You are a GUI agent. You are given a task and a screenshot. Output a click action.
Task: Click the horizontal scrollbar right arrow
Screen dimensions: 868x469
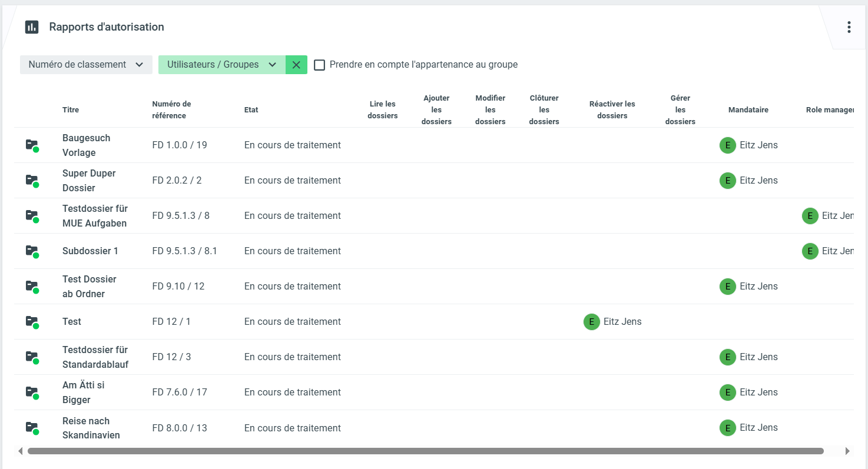[847, 451]
